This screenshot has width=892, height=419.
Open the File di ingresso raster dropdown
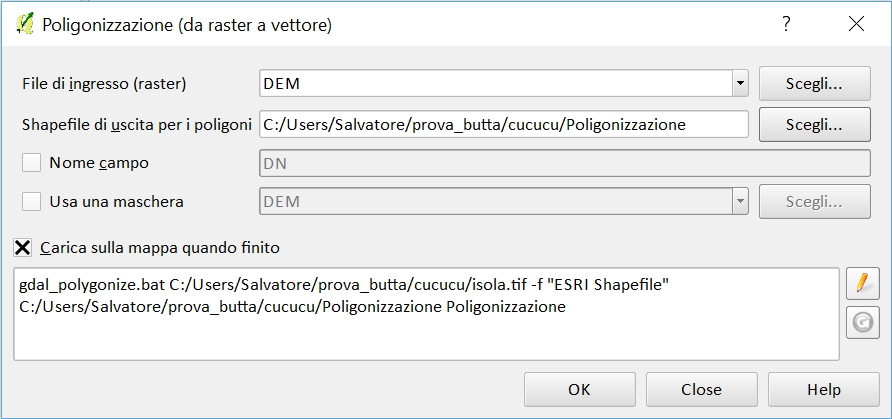pyautogui.click(x=739, y=83)
